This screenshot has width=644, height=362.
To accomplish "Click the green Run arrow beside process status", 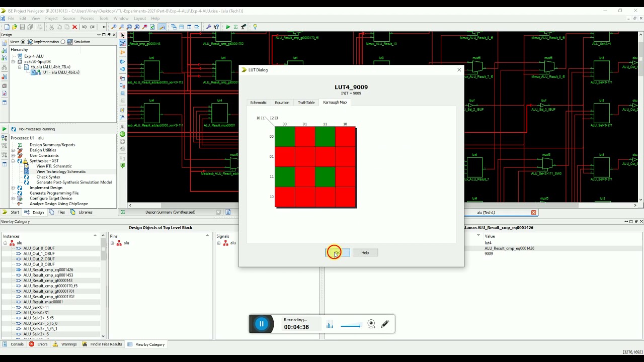I will (5, 129).
